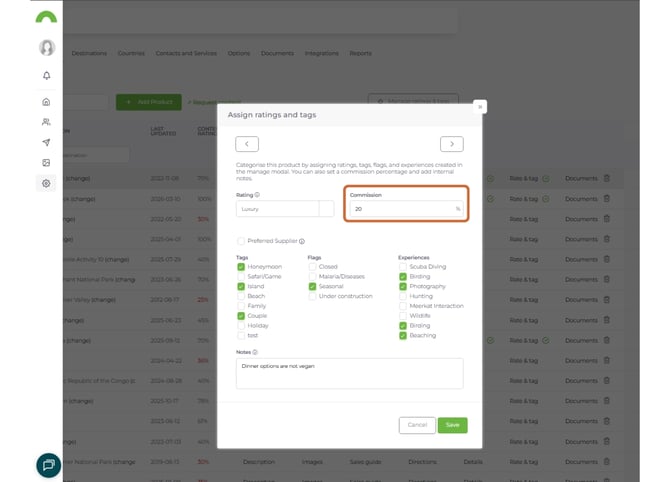Uncheck the Island tag
The image size is (670, 482).
pyautogui.click(x=241, y=286)
